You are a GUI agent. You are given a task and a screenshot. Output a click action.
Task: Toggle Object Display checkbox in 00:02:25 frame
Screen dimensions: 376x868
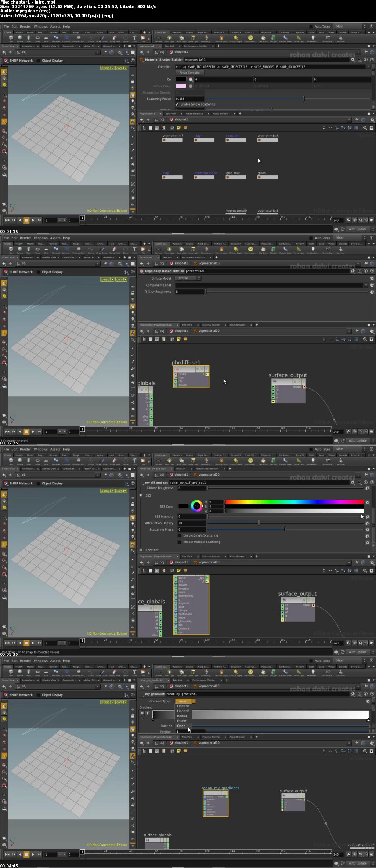coord(39,272)
